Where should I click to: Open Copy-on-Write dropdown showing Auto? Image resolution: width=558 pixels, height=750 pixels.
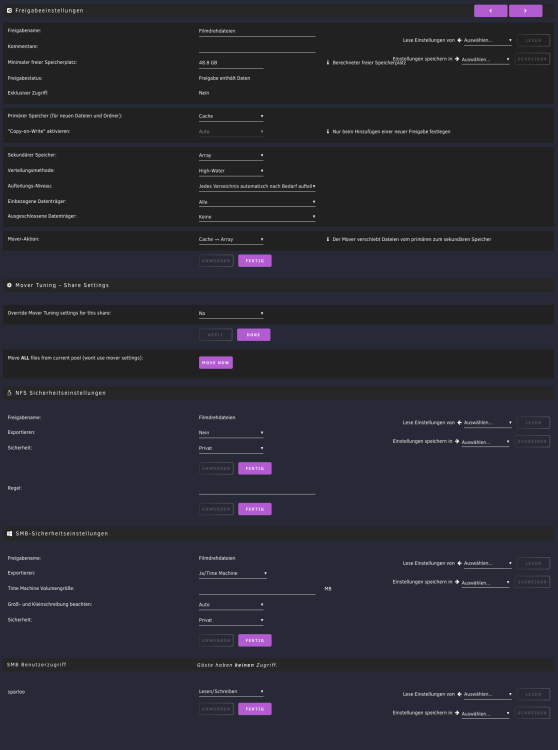tap(231, 132)
